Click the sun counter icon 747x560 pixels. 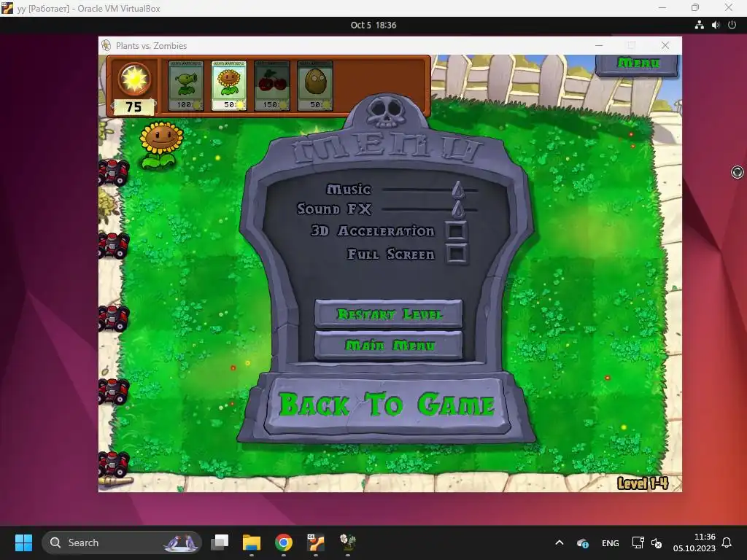coord(134,79)
